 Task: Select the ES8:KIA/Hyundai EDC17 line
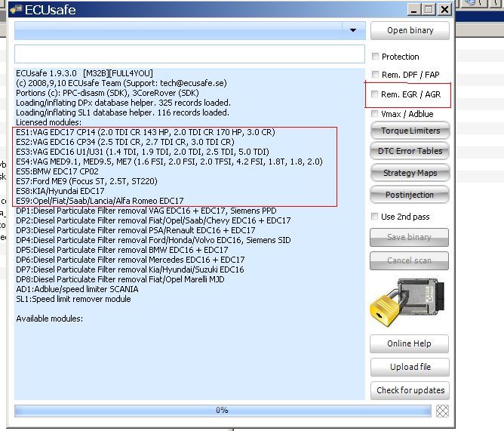point(60,191)
